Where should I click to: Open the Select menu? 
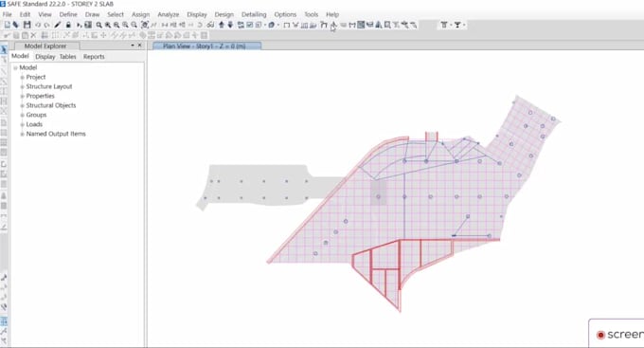coord(116,14)
